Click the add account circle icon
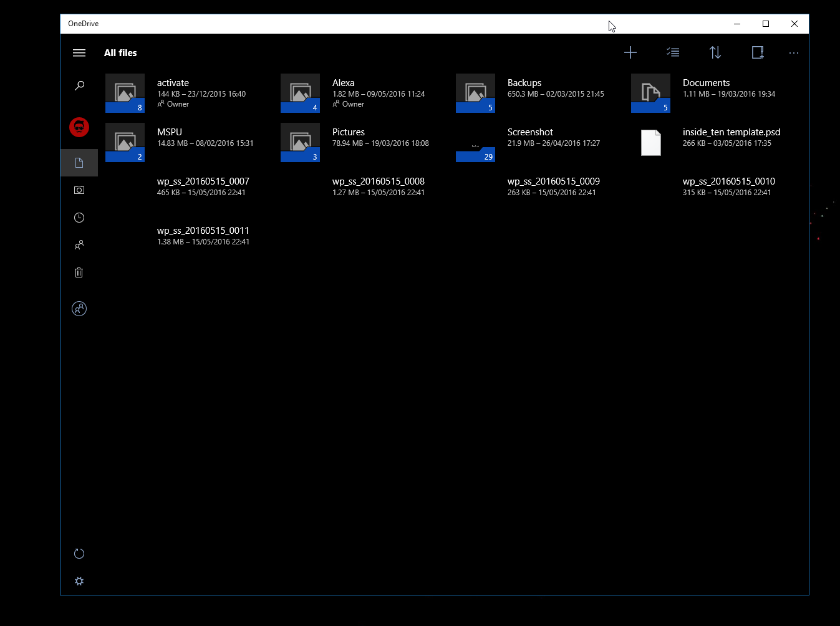840x626 pixels. point(79,309)
